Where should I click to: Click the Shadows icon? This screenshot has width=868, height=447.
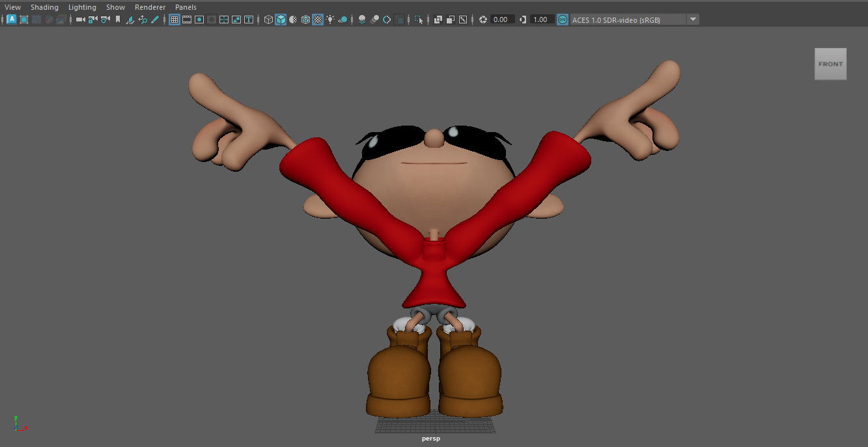(x=343, y=20)
